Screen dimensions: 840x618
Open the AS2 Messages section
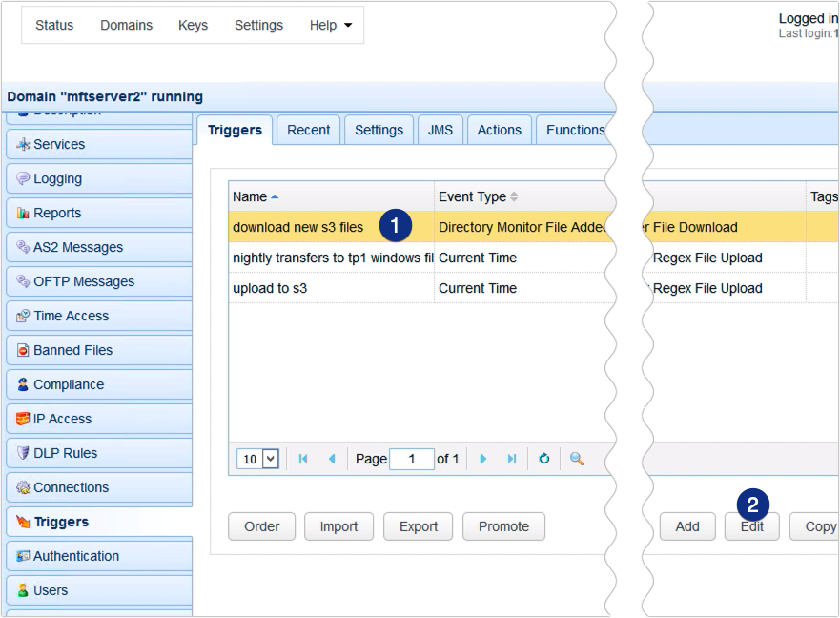pos(75,247)
